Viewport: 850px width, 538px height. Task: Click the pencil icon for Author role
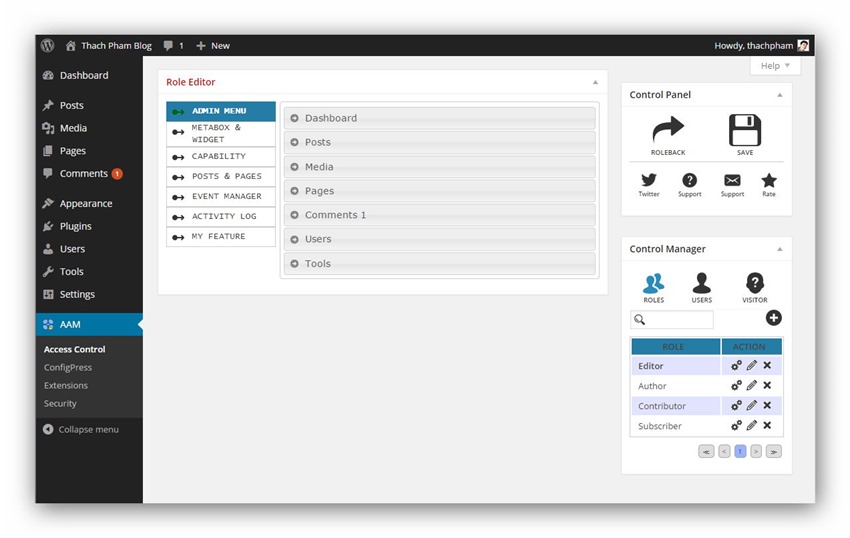click(752, 386)
